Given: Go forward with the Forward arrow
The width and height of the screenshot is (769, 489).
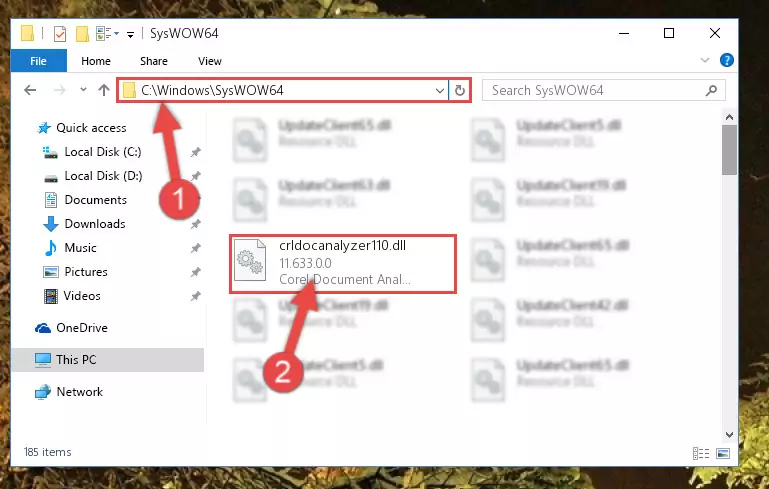Looking at the screenshot, I should [60, 90].
